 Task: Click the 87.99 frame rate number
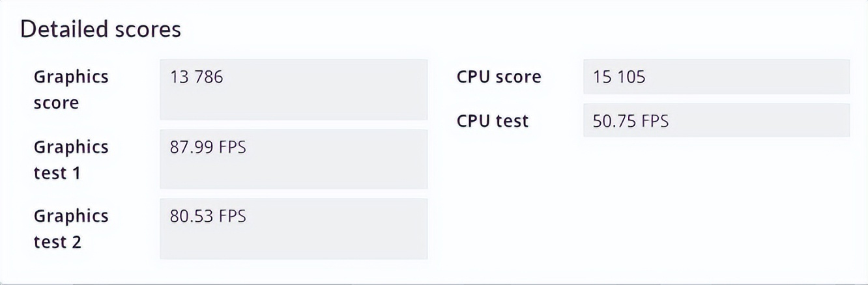point(190,147)
